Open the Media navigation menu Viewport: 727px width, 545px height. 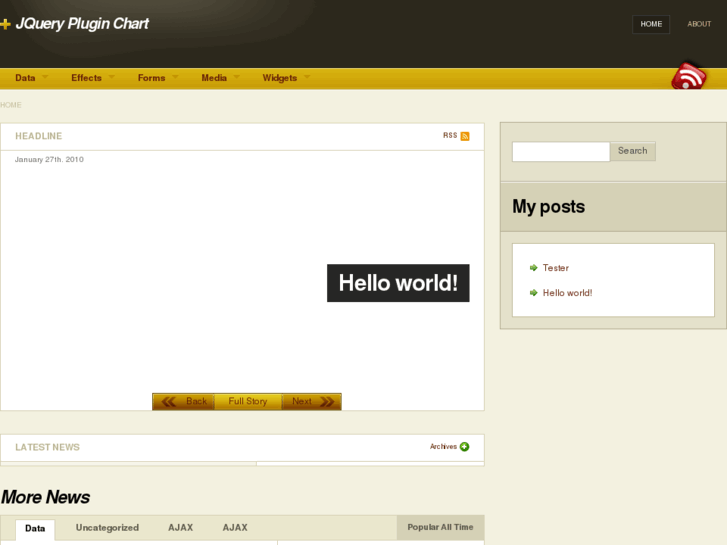pos(214,78)
